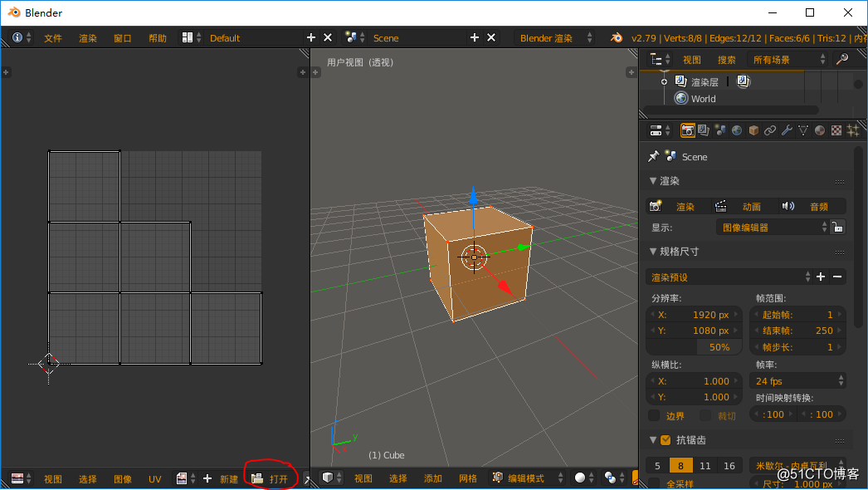Collapse the 规格尺寸 panel triangle
The width and height of the screenshot is (868, 490).
click(x=653, y=251)
